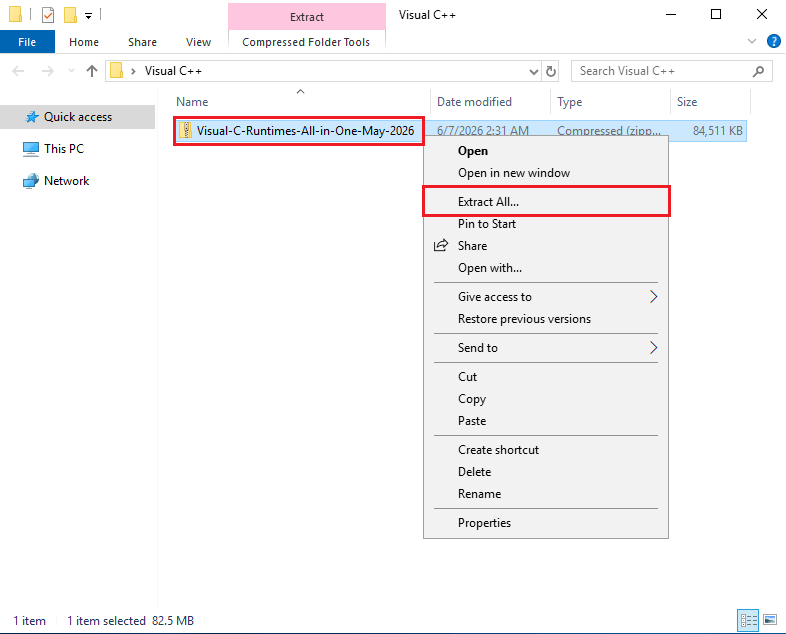This screenshot has width=786, height=634.
Task: Switch to the Share ribbon tab
Action: tap(142, 42)
